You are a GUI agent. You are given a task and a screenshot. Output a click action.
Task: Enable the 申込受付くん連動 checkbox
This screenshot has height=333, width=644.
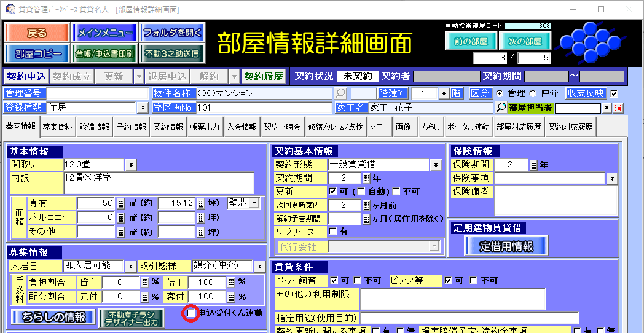pos(191,313)
